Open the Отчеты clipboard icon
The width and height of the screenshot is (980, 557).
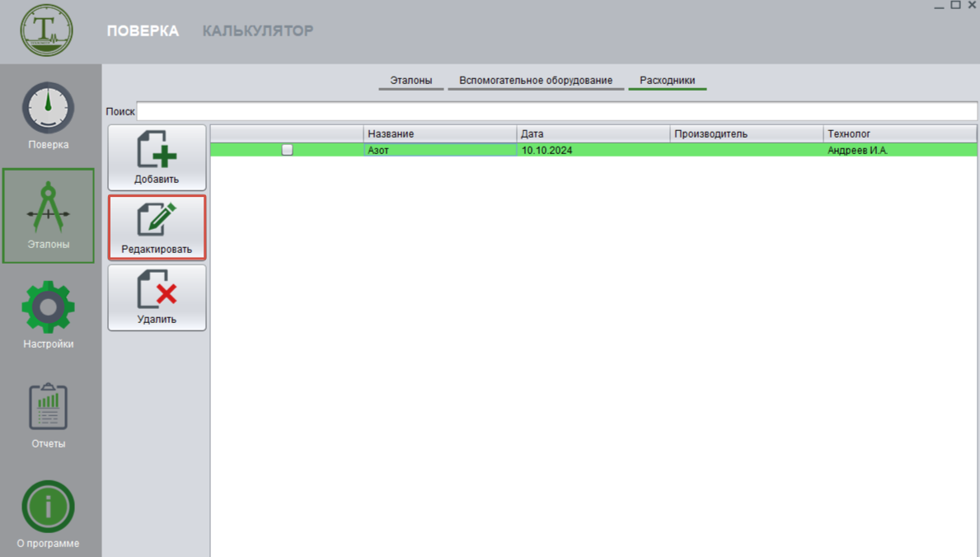pos(48,408)
